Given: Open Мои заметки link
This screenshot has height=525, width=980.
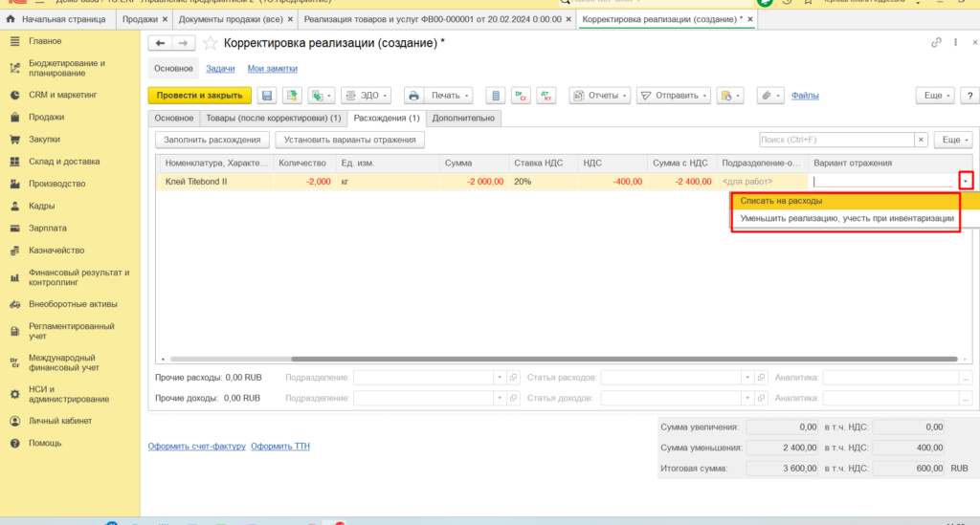Looking at the screenshot, I should click(273, 69).
